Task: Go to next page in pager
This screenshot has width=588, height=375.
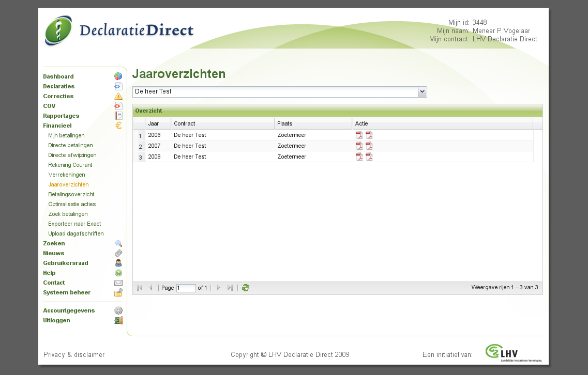Action: (x=219, y=288)
